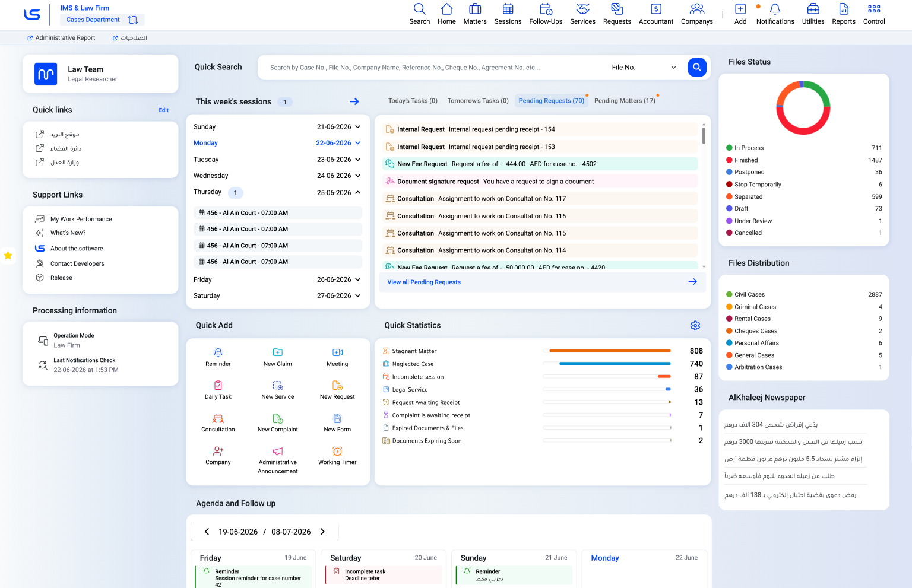
Task: Click View all Pending Requests link
Action: (x=424, y=282)
